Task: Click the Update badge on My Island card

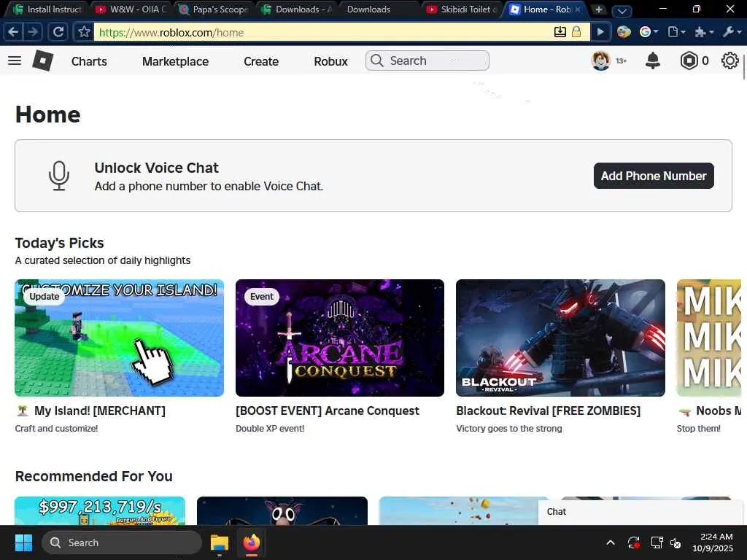Action: (44, 296)
